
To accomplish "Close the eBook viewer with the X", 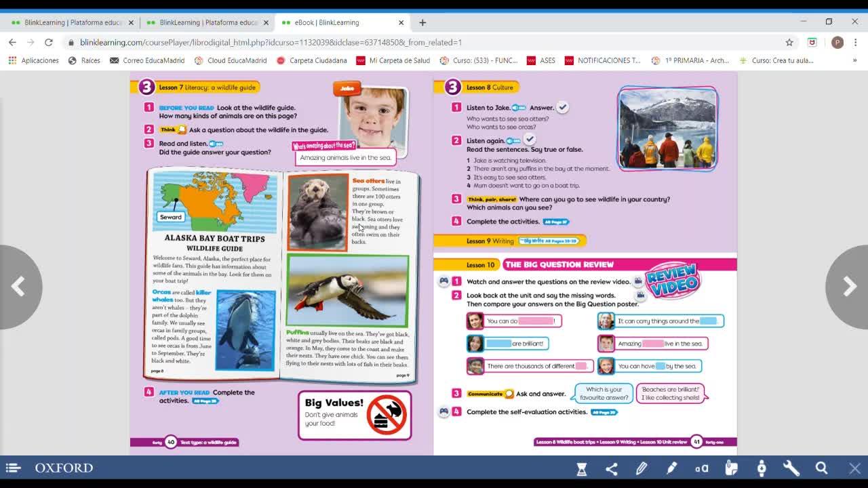I will tap(854, 468).
